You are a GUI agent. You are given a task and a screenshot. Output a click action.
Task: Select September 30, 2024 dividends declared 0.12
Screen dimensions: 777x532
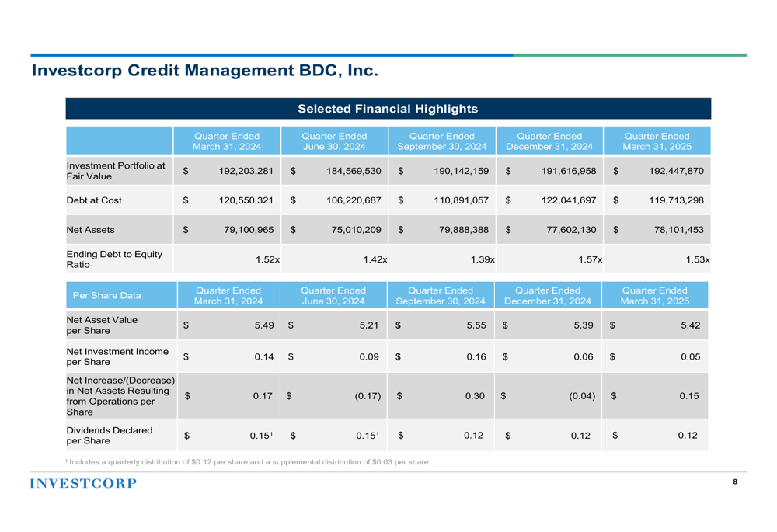(x=473, y=436)
